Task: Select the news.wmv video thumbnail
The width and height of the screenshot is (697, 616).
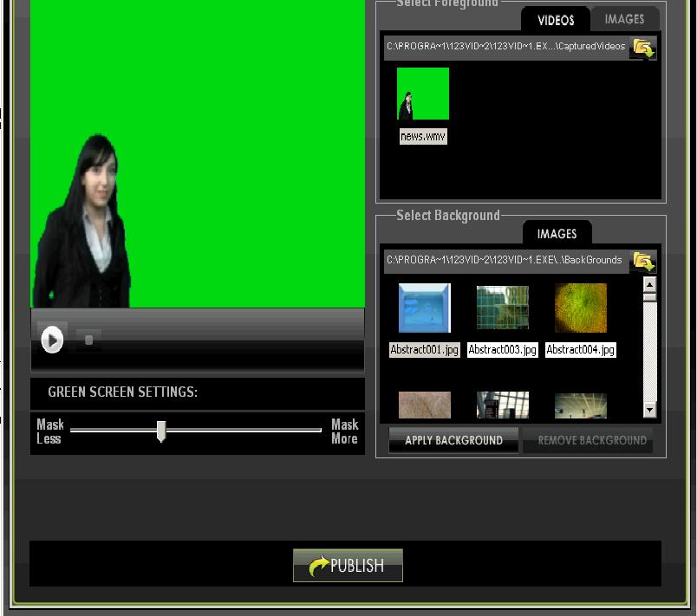Action: tap(422, 94)
